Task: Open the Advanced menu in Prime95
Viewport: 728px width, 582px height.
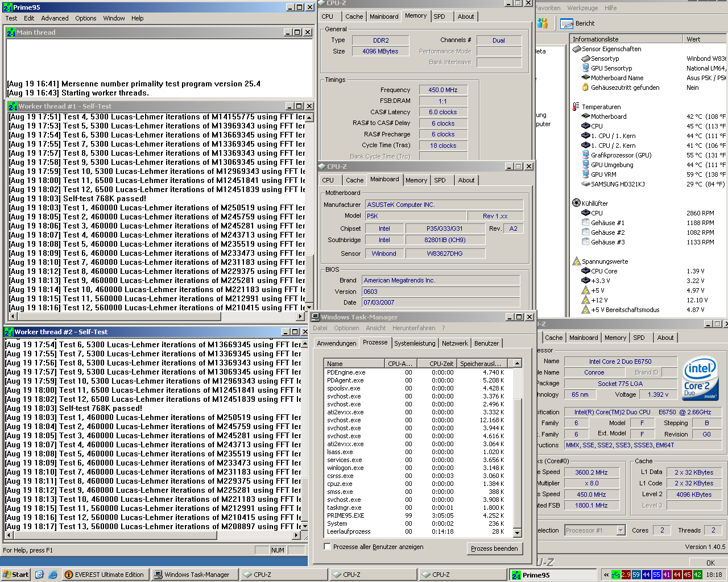Action: [x=55, y=18]
